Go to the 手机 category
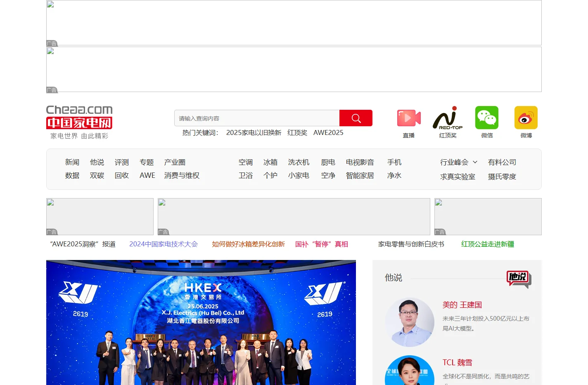The width and height of the screenshot is (588, 385). pyautogui.click(x=394, y=162)
